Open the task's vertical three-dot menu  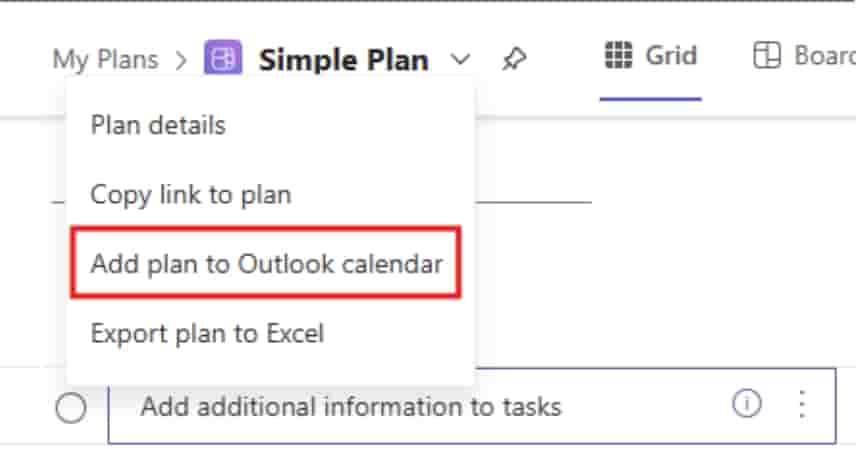(x=801, y=404)
